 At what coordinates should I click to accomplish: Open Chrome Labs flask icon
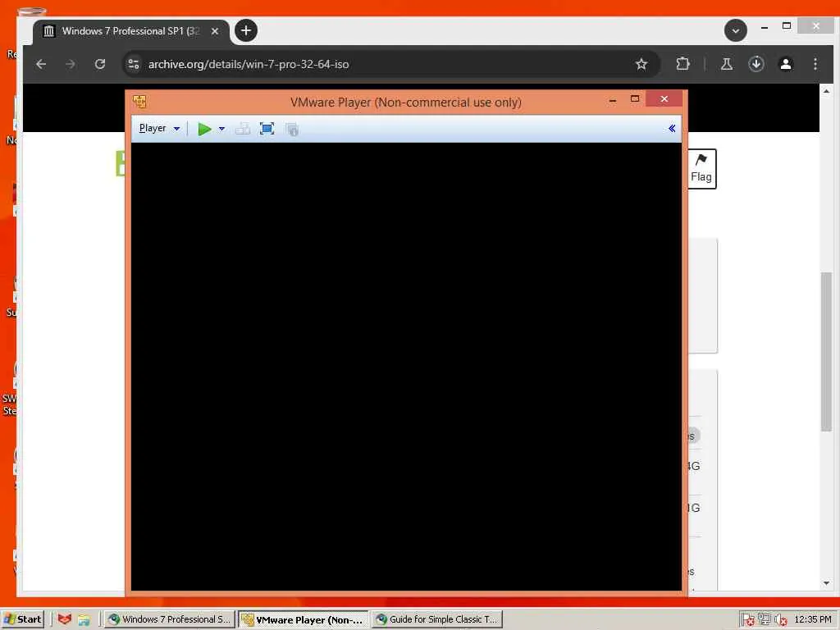(x=727, y=64)
